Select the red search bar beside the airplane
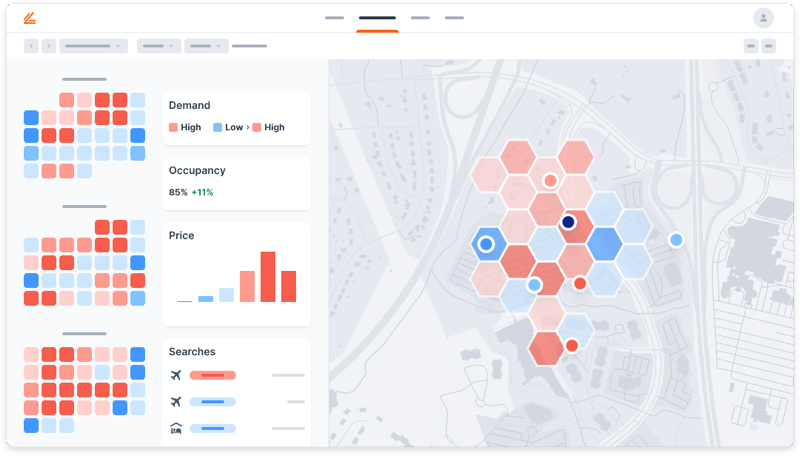 [x=213, y=375]
